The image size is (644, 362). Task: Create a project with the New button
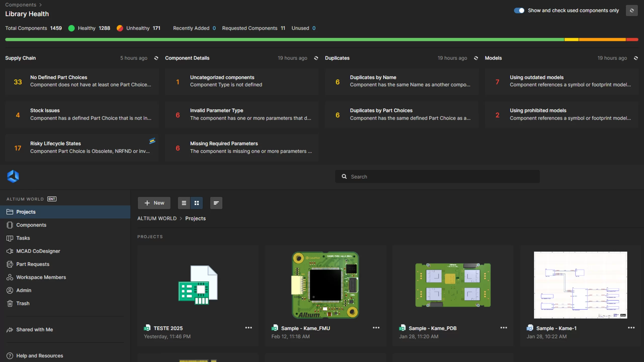click(x=154, y=203)
